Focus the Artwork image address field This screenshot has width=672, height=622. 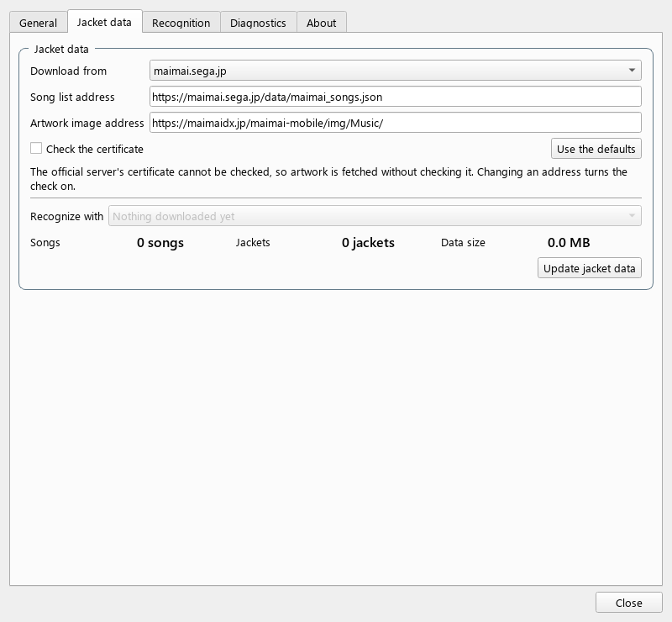[395, 123]
